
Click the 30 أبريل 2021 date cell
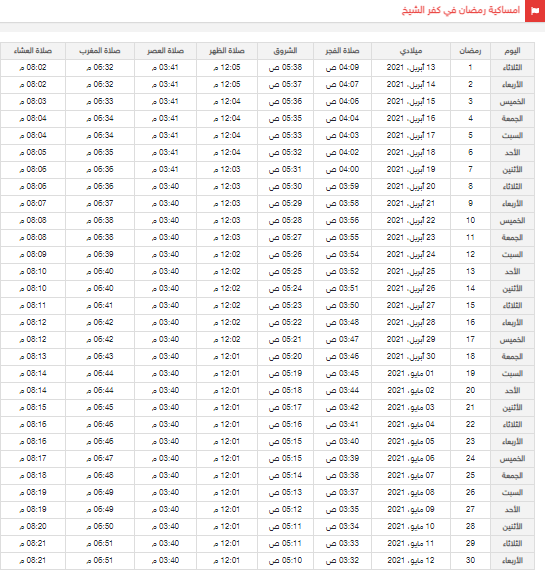coord(411,357)
